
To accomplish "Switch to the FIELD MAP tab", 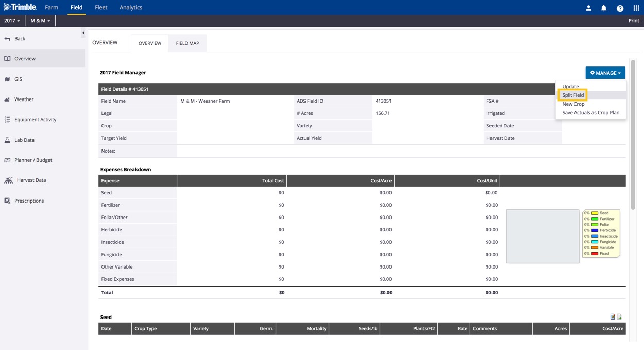I will coord(188,43).
